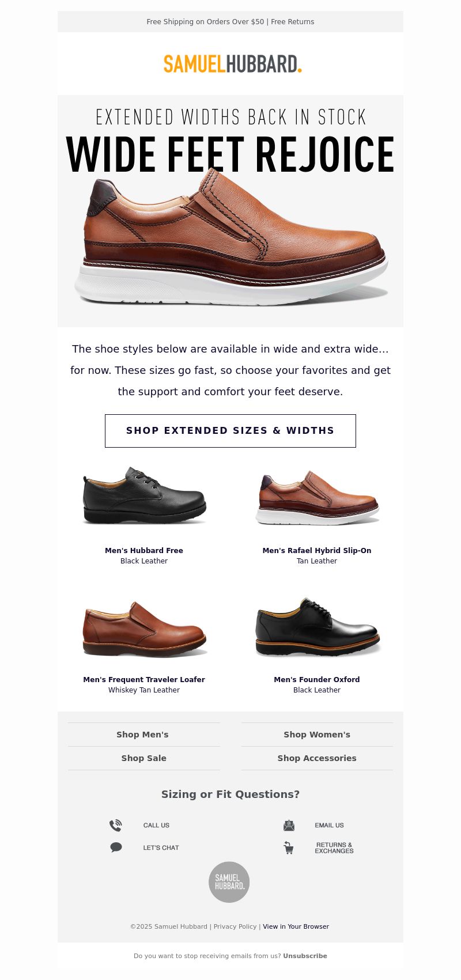Click the gray circular Samuel Hubbard badge
This screenshot has height=980, width=461.
pos(229,882)
